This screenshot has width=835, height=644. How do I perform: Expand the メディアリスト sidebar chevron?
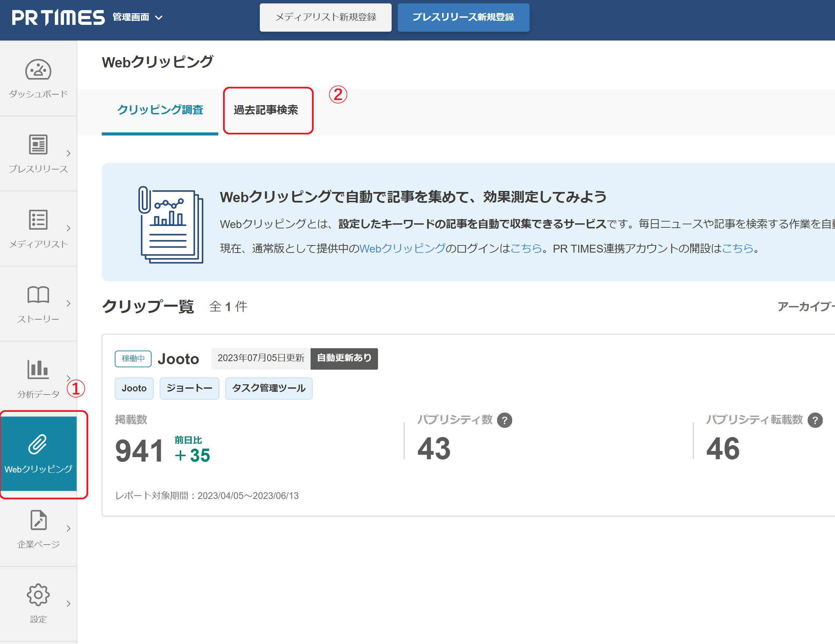pyautogui.click(x=68, y=228)
